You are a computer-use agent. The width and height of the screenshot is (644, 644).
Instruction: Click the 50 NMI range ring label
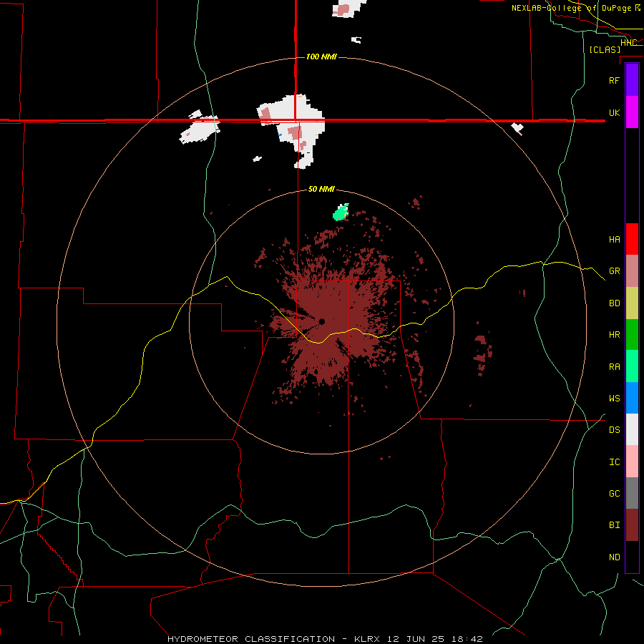(321, 189)
